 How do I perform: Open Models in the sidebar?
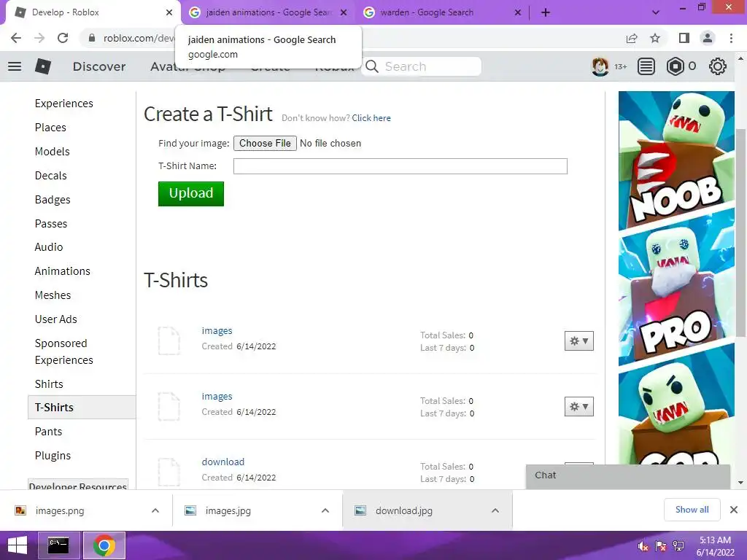[x=53, y=152]
